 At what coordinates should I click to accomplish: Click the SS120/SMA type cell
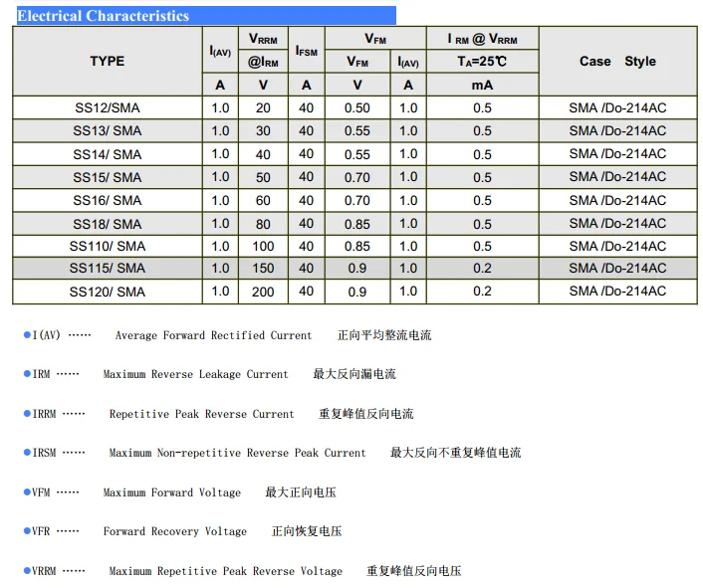108,292
